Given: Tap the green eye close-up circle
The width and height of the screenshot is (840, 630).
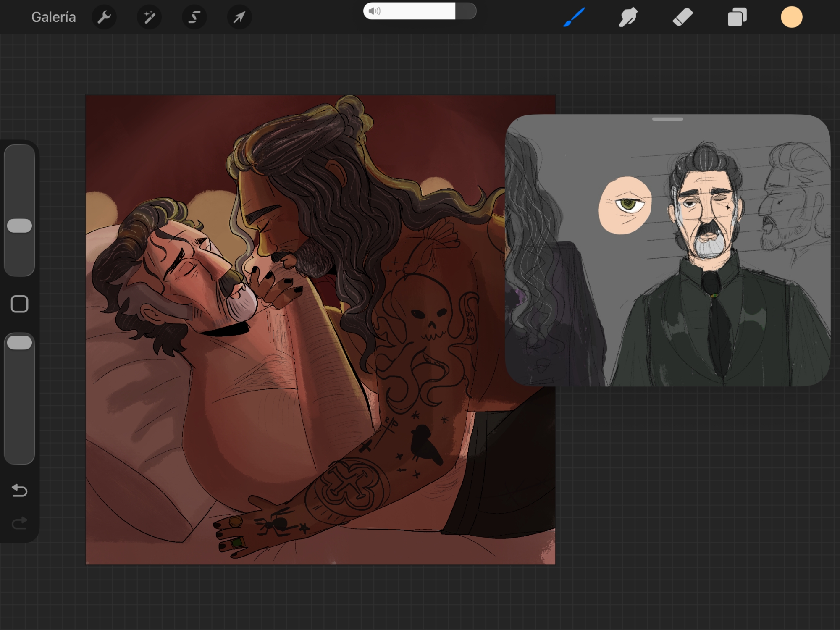Looking at the screenshot, I should (625, 205).
